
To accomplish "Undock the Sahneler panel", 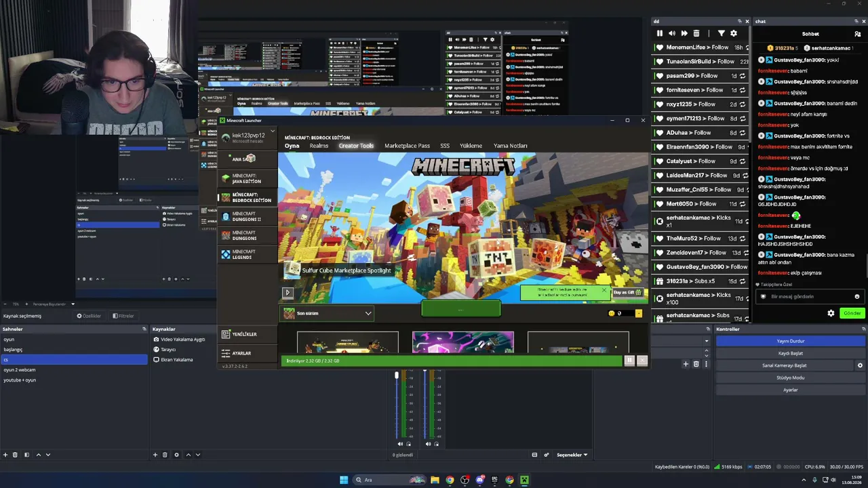I will [x=144, y=329].
